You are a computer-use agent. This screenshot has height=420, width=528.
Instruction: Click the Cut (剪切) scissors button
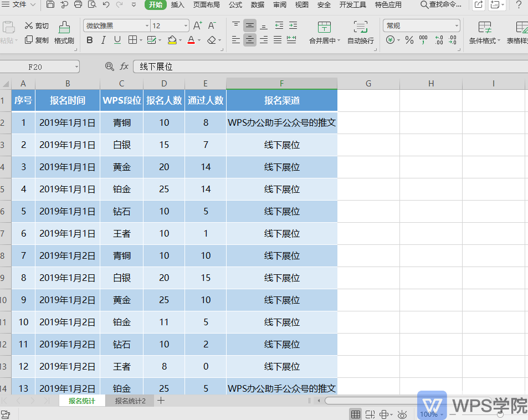pos(37,25)
